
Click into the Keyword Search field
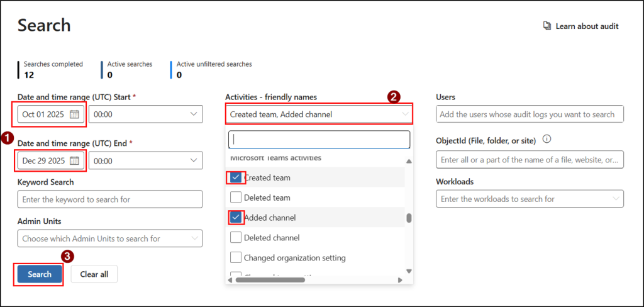pyautogui.click(x=110, y=199)
